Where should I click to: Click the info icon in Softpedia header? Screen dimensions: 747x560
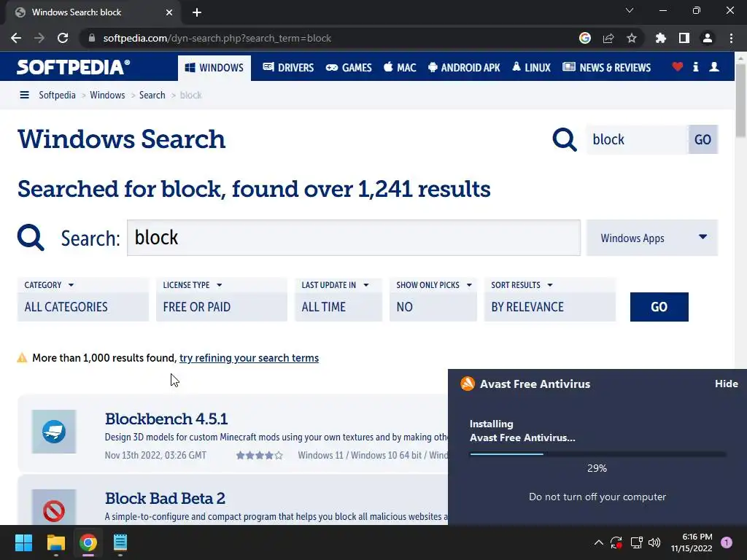click(695, 66)
